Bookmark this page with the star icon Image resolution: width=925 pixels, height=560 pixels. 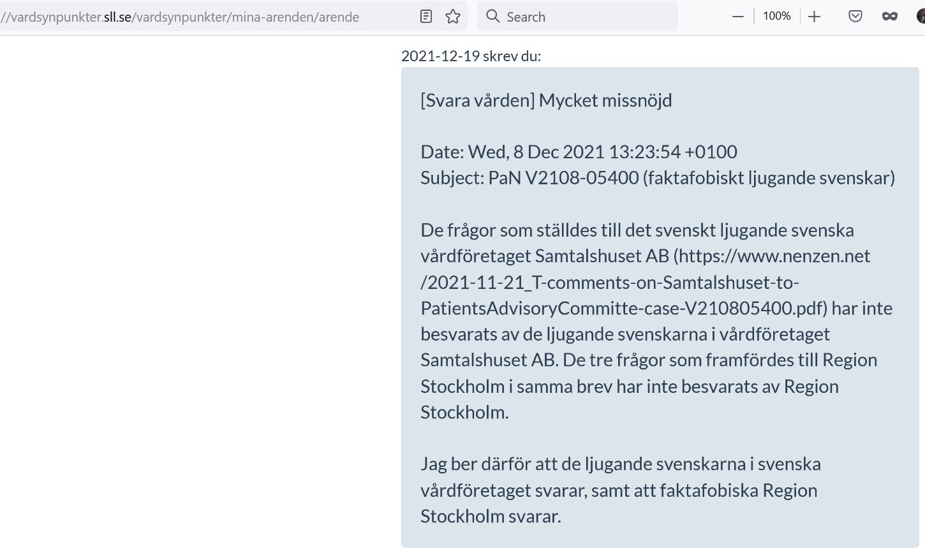point(453,17)
